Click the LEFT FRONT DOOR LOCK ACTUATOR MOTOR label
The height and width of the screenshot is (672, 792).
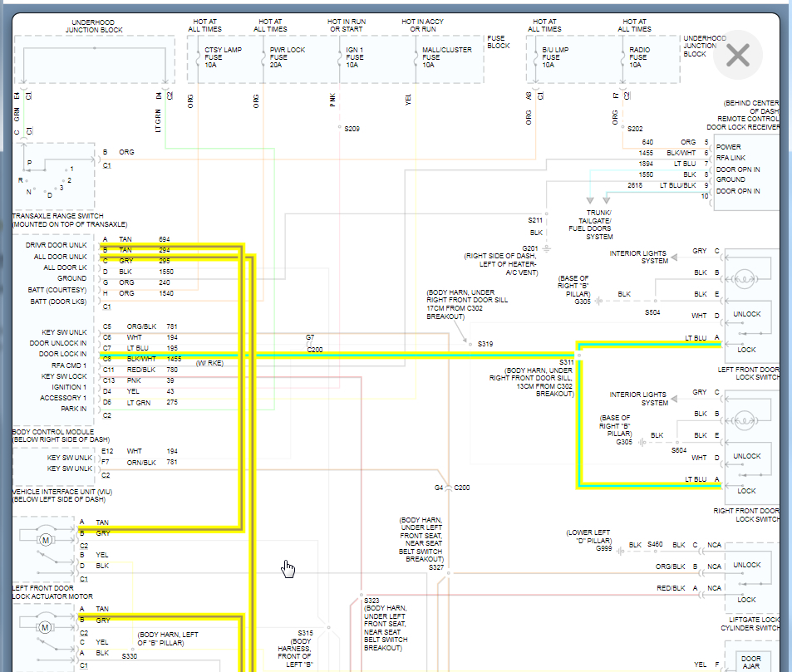(52, 591)
